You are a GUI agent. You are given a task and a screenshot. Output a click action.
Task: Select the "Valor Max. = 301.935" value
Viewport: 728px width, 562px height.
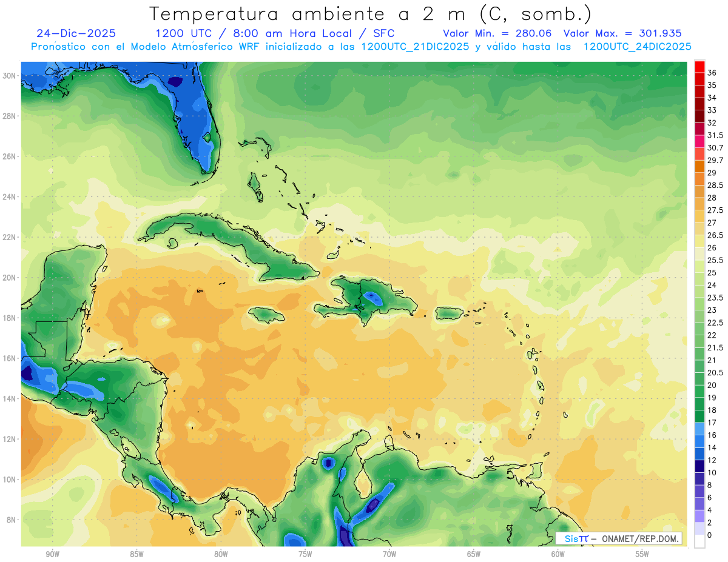622,33
